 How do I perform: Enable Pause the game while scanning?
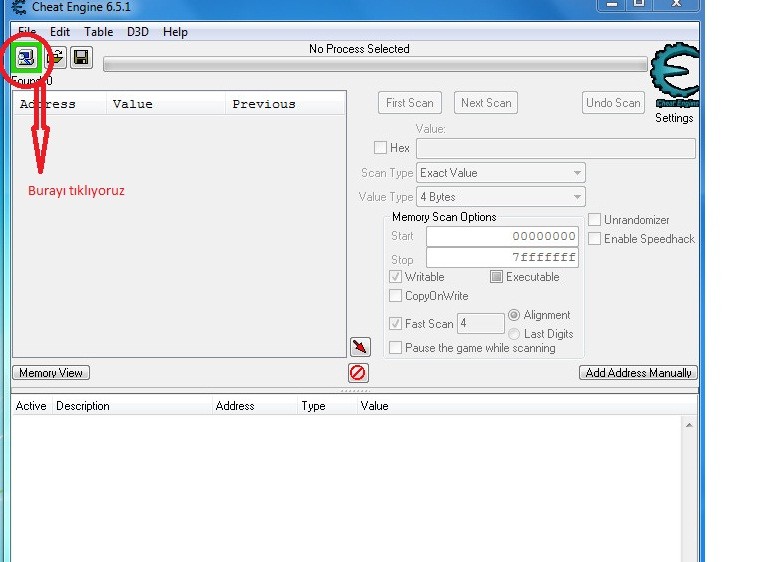coord(395,348)
